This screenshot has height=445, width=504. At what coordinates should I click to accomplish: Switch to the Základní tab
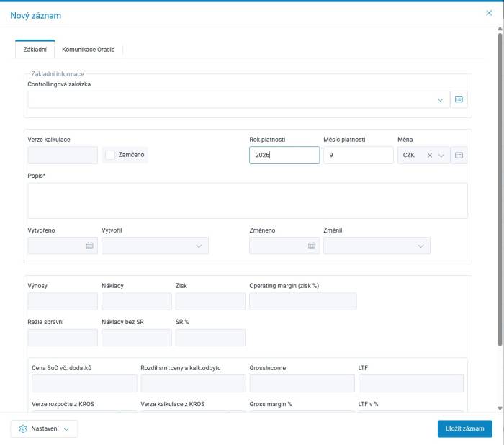coord(35,50)
